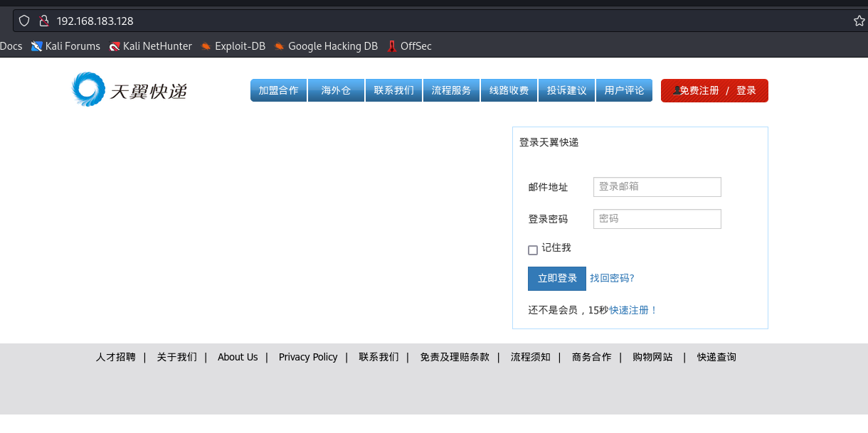Click the 快速注册！ link
868x433 pixels.
point(634,310)
